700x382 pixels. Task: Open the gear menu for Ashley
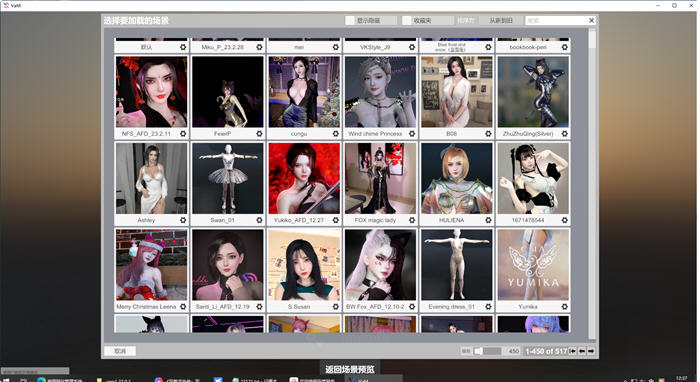click(x=183, y=220)
